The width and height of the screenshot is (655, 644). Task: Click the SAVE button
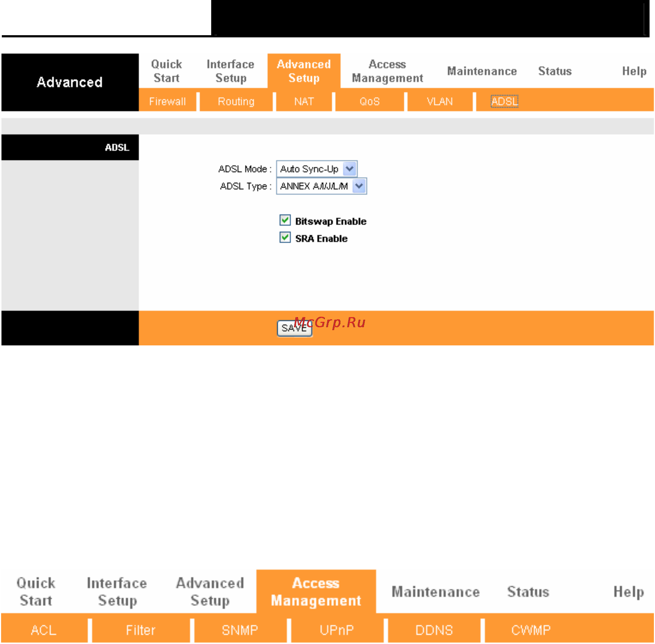tap(295, 328)
